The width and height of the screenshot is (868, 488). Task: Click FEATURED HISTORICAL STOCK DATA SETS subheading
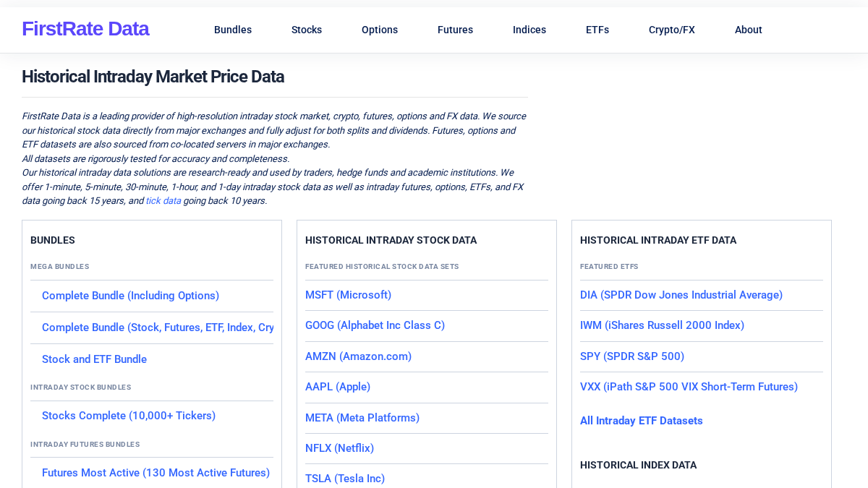382,267
